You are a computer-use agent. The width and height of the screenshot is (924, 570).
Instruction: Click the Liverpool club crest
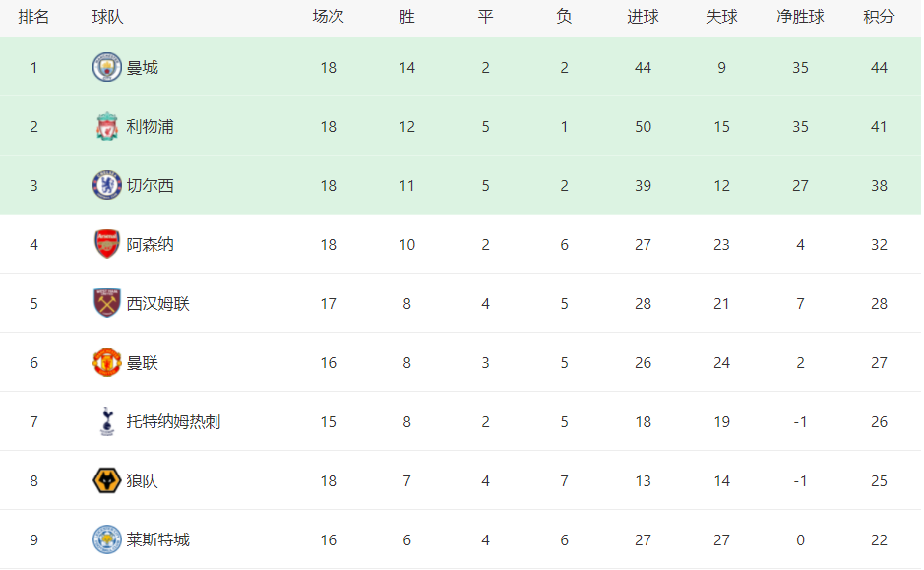(106, 126)
